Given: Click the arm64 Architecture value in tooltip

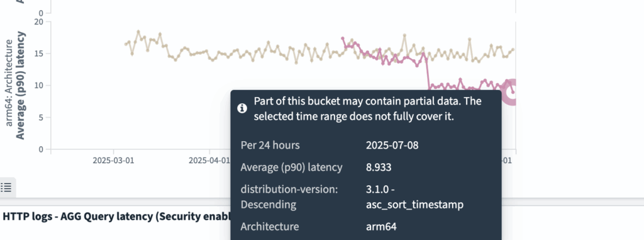Looking at the screenshot, I should [381, 226].
